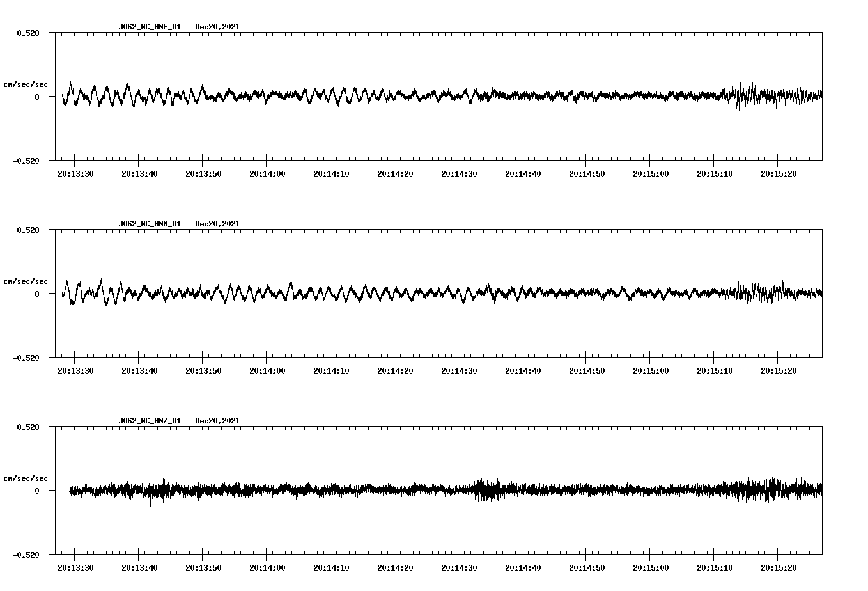This screenshot has height=591, width=868.
Task: Select the Dec20,2021 date on HNN plot
Action: [217, 224]
